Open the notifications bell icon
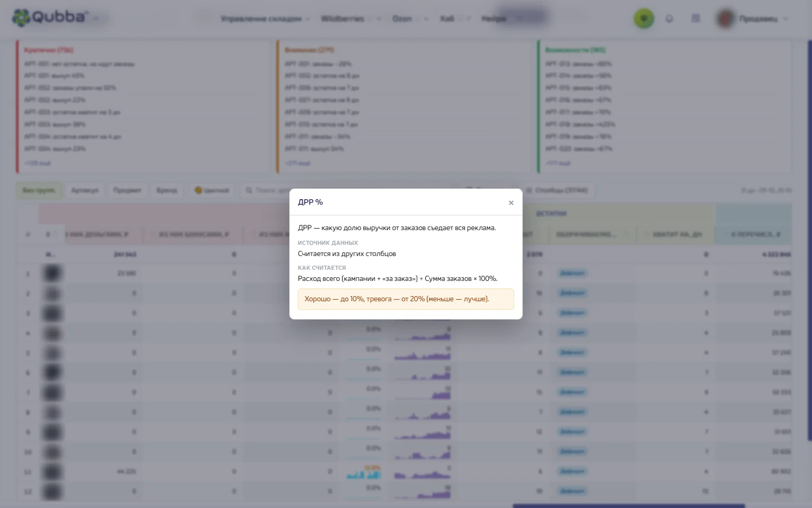This screenshot has width=812, height=508. pos(669,19)
